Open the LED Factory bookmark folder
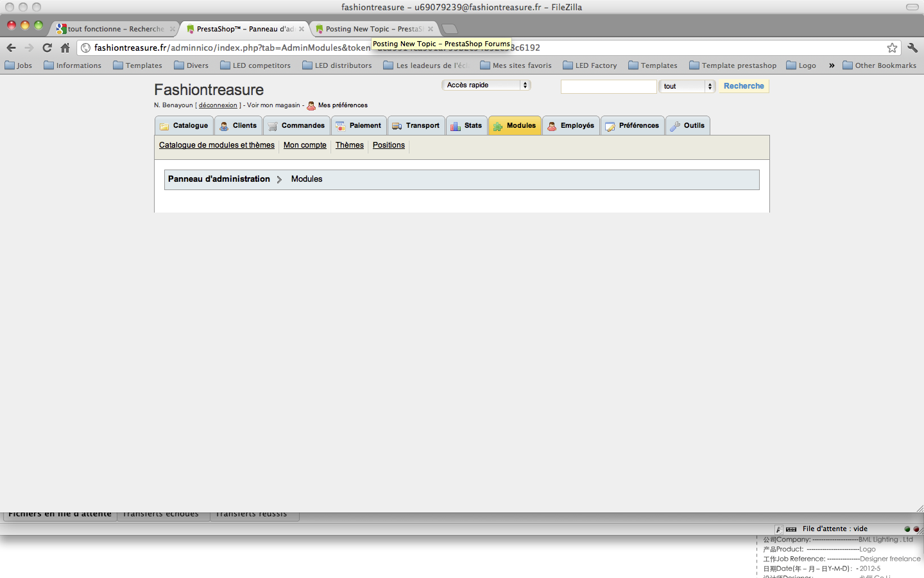Screen dimensions: 924x578 tap(590, 66)
